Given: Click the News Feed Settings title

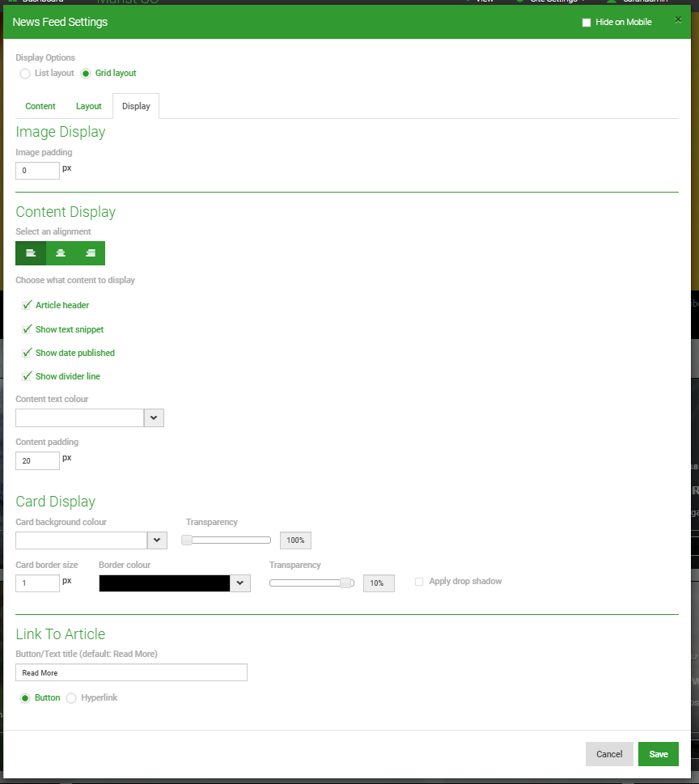Looking at the screenshot, I should pyautogui.click(x=60, y=22).
